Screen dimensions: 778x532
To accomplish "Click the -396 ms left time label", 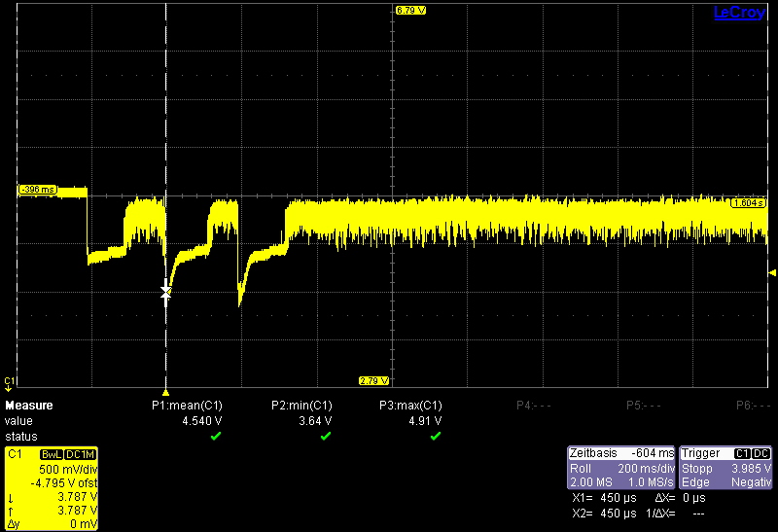I will click(38, 189).
